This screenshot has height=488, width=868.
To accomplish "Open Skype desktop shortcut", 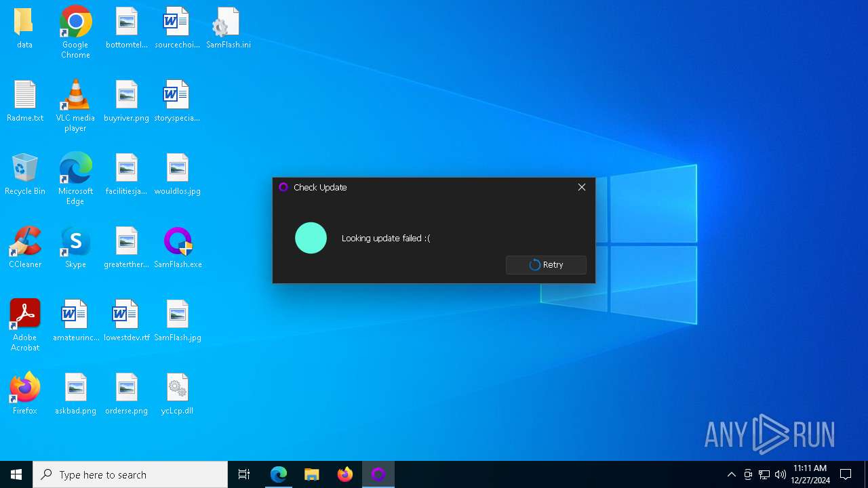I will click(x=75, y=248).
